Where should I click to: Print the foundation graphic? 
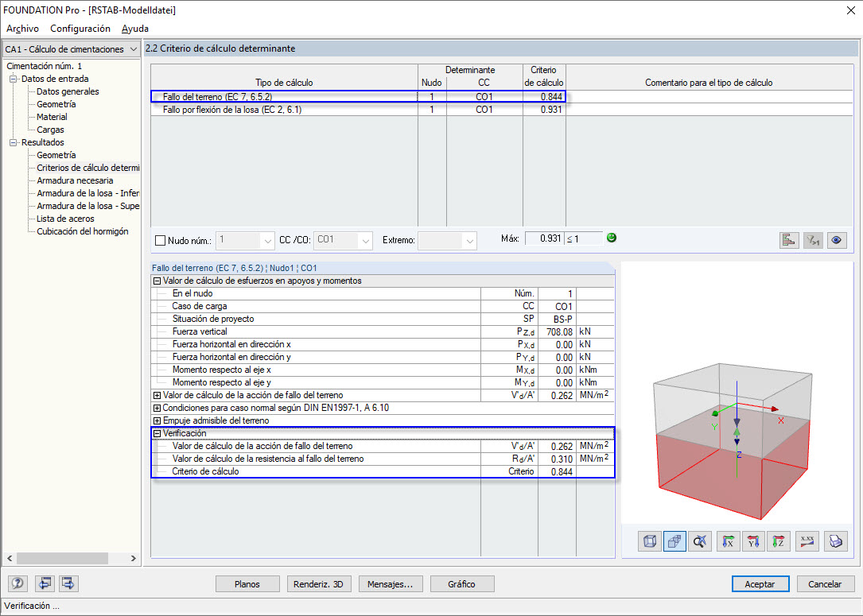(x=835, y=542)
